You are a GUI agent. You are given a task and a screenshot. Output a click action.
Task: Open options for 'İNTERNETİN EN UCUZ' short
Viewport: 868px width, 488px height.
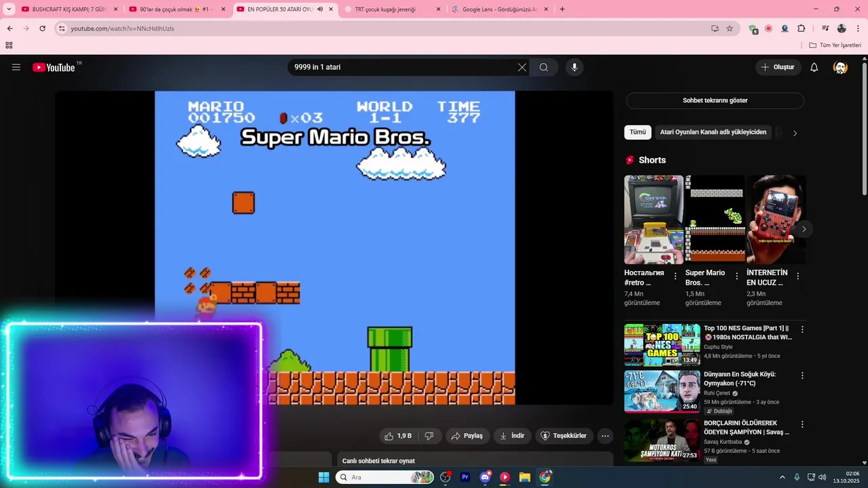[x=797, y=276]
